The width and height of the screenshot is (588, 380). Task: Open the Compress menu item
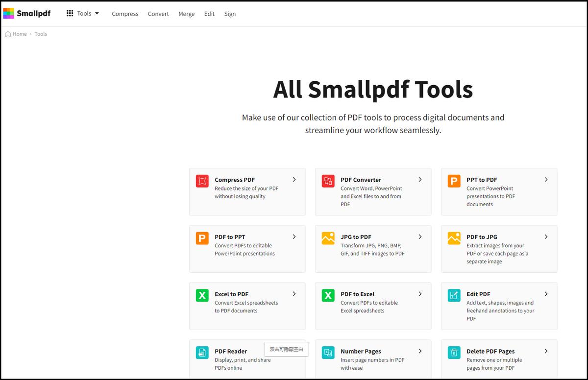coord(125,14)
